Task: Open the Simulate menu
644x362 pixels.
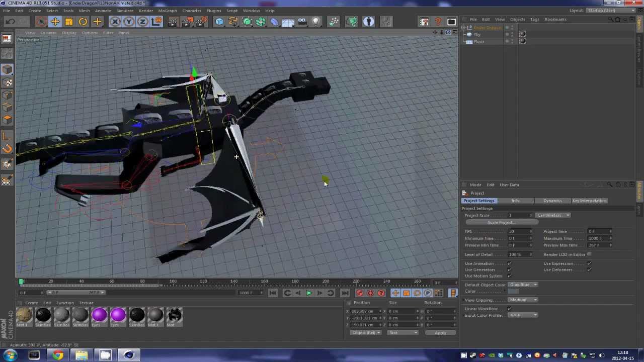Action: [125, 11]
